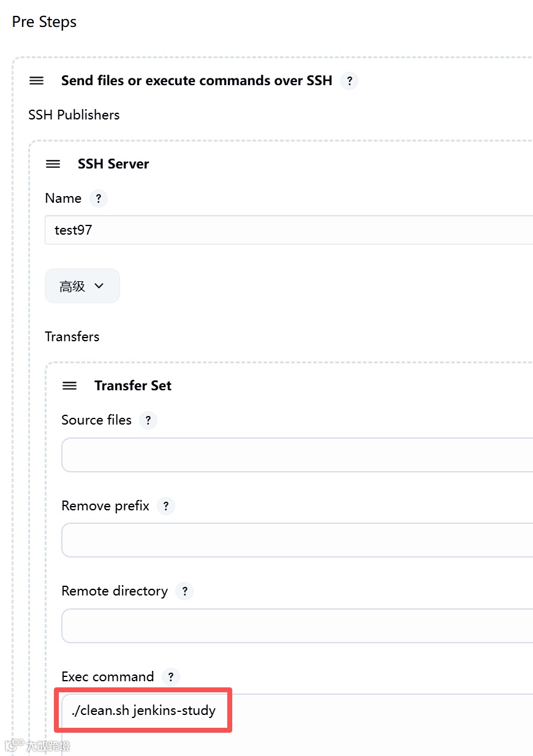Click the drag handle next to Transfer Set
The height and width of the screenshot is (756, 533).
point(70,386)
